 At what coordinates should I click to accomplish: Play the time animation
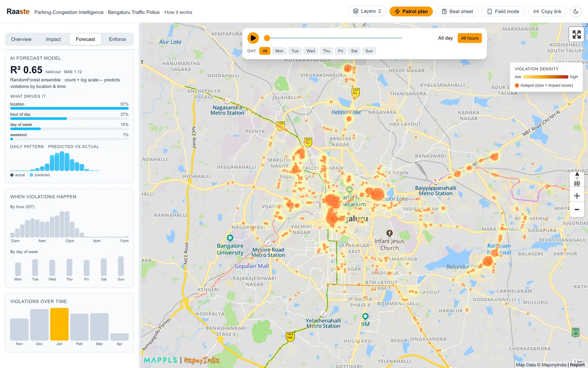pos(253,38)
